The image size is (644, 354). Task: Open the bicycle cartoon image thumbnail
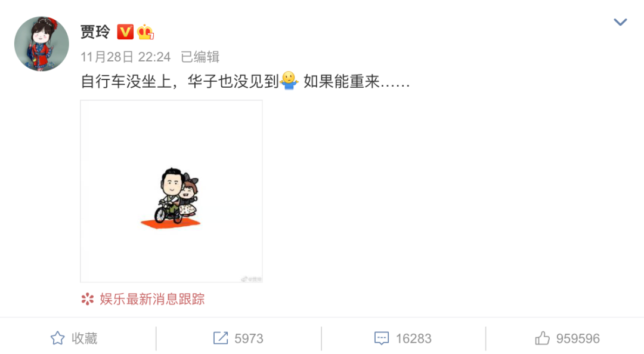click(x=171, y=191)
